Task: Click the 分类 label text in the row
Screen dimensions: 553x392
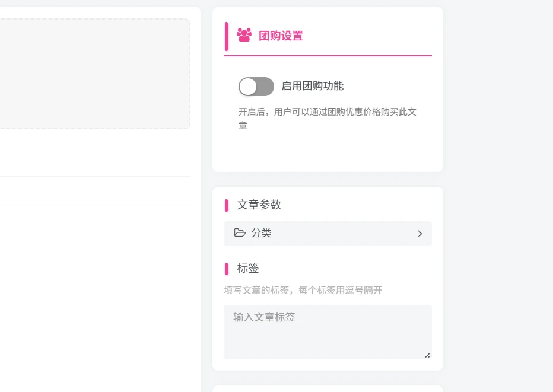Action: pyautogui.click(x=261, y=233)
